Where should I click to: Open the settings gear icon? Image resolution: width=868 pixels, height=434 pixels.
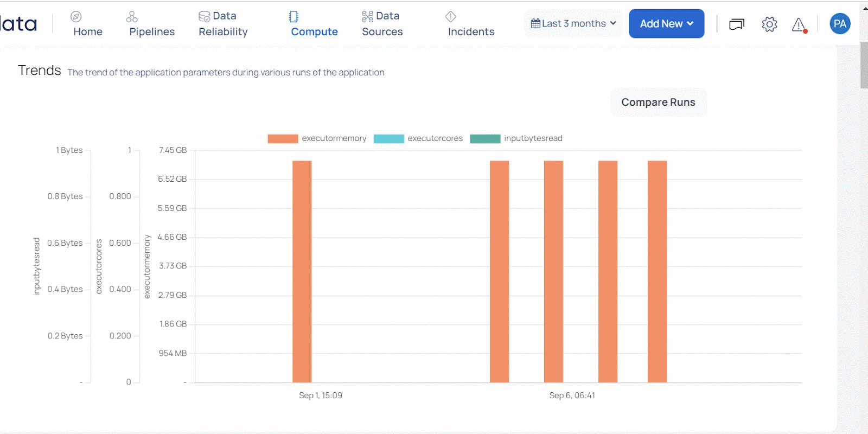pyautogui.click(x=769, y=24)
